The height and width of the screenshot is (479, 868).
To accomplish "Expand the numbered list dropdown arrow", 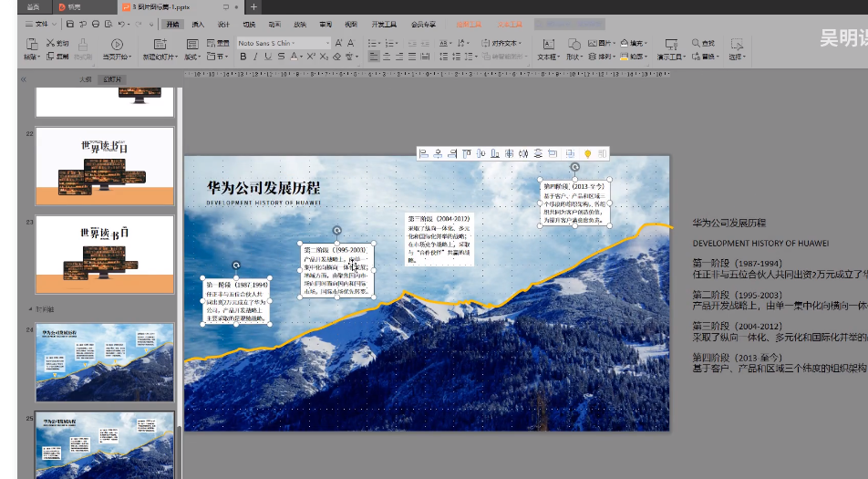I will pyautogui.click(x=397, y=43).
